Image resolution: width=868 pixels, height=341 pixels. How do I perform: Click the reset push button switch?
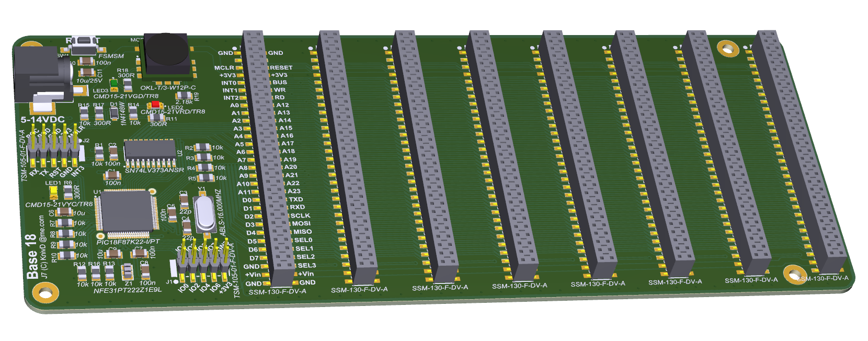coord(84,44)
